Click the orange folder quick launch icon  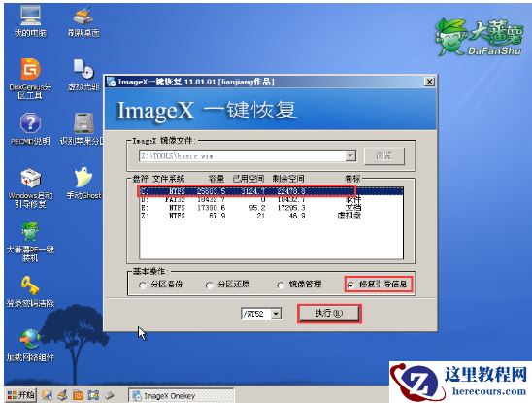click(x=78, y=395)
